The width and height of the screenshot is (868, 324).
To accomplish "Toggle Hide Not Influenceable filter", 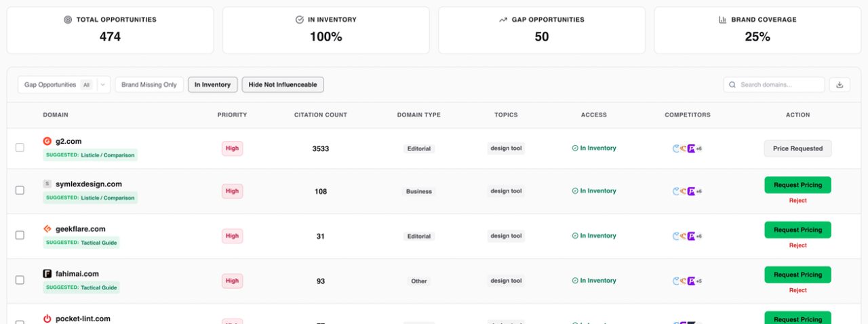I will tap(283, 85).
